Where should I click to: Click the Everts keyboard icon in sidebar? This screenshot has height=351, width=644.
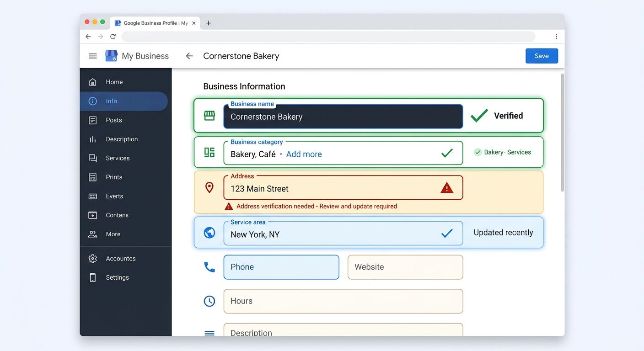point(93,196)
